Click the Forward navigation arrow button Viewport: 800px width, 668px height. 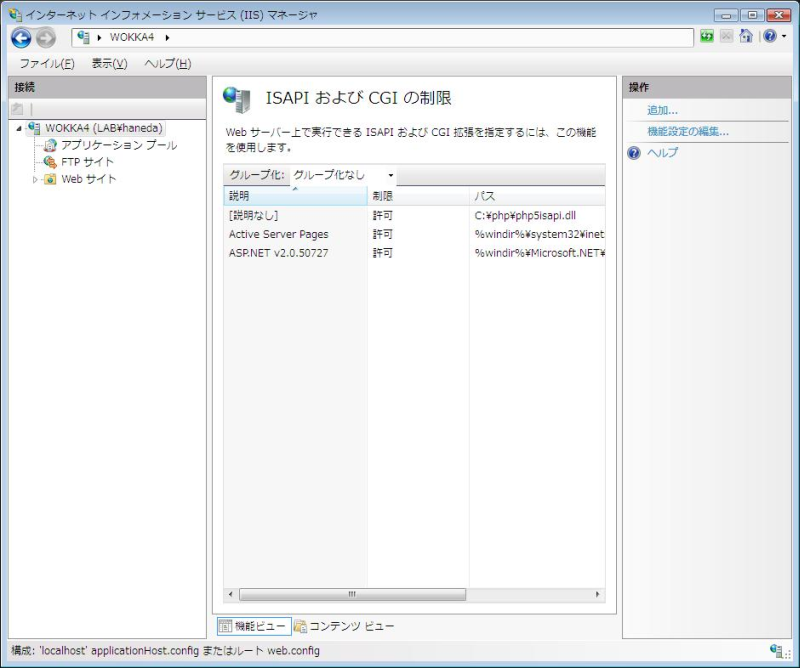click(45, 38)
